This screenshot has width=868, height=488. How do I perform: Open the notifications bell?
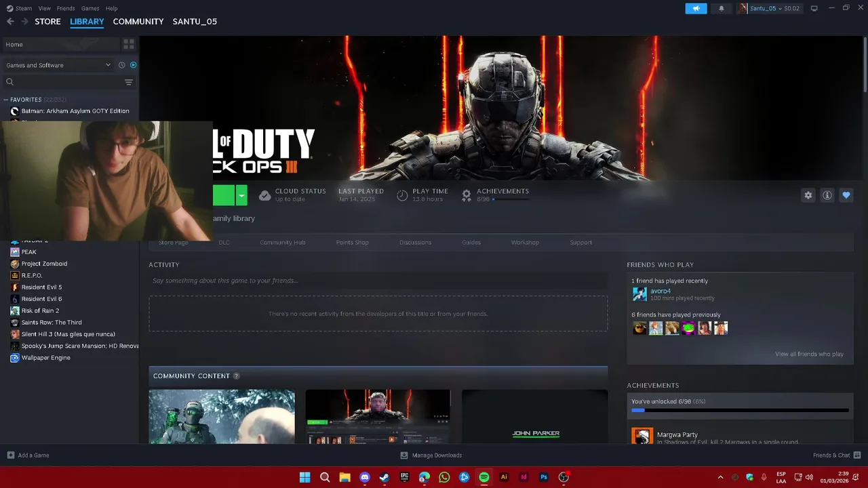pos(721,8)
